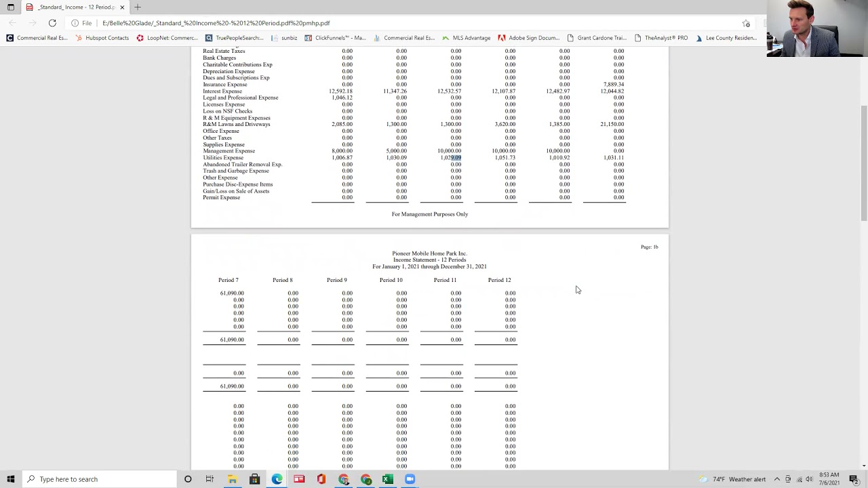This screenshot has width=868, height=488.
Task: Open first Chrome profile taskbar icon
Action: pyautogui.click(x=344, y=479)
